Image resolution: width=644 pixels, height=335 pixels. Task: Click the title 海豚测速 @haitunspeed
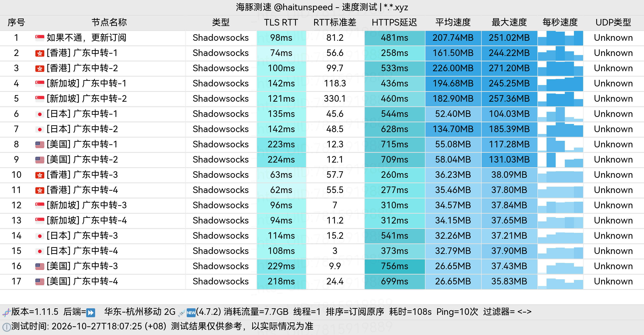point(284,7)
